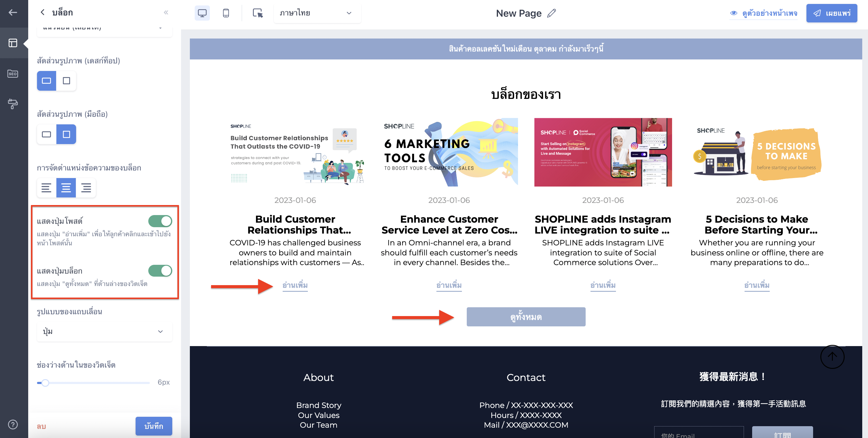868x438 pixels.
Task: Edit the New Page title with pencil icon
Action: coord(552,13)
